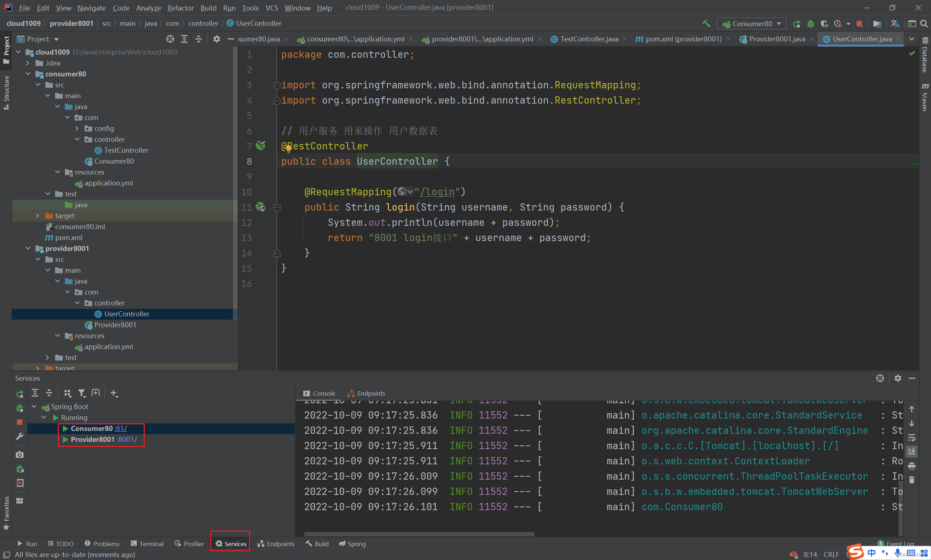Open the Terminal tool window button

pos(147,544)
